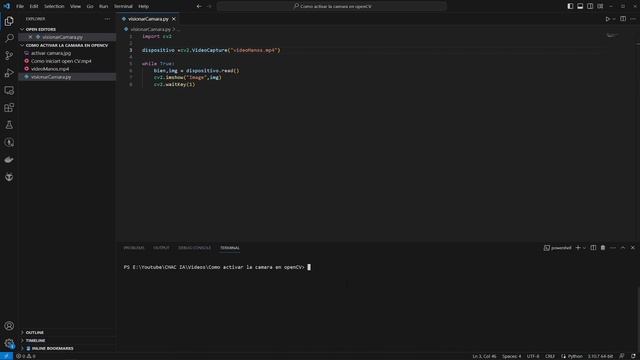
Task: Click the remote window indicator in status bar
Action: pyautogui.click(x=7, y=356)
